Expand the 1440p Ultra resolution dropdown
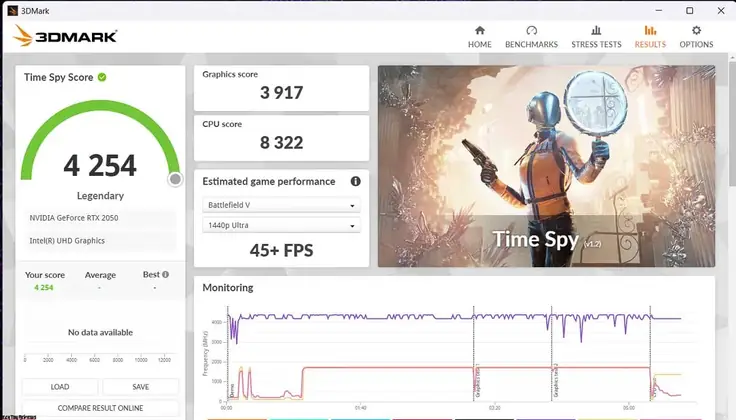The height and width of the screenshot is (420, 736). (x=281, y=225)
